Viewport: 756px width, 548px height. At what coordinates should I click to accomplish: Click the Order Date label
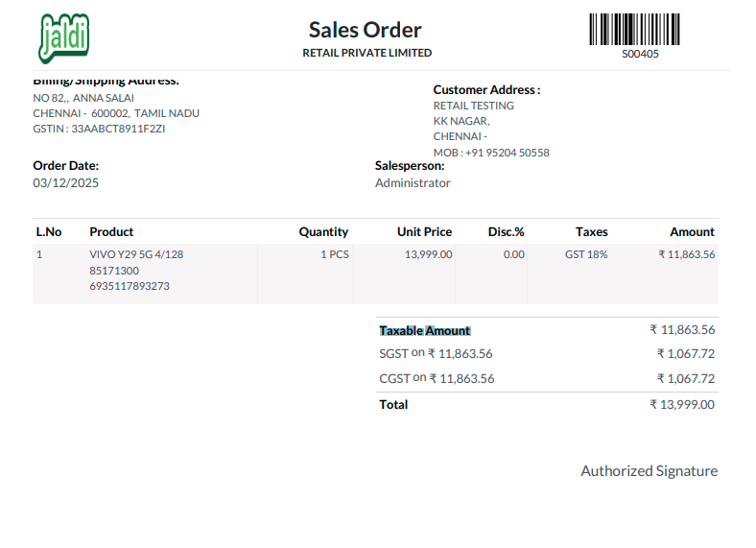tap(65, 165)
